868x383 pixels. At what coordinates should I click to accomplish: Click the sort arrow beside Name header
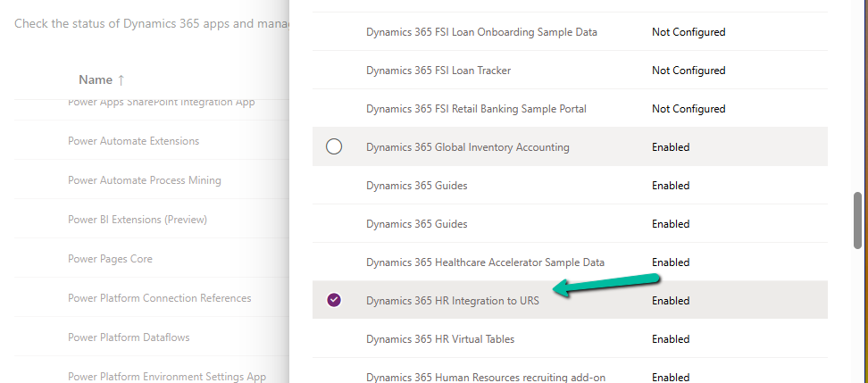(121, 80)
